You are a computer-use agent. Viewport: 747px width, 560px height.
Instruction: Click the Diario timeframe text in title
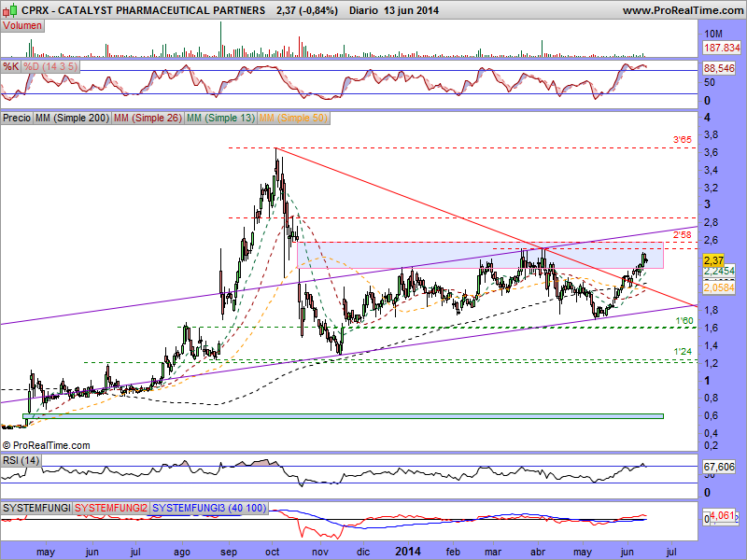point(363,10)
